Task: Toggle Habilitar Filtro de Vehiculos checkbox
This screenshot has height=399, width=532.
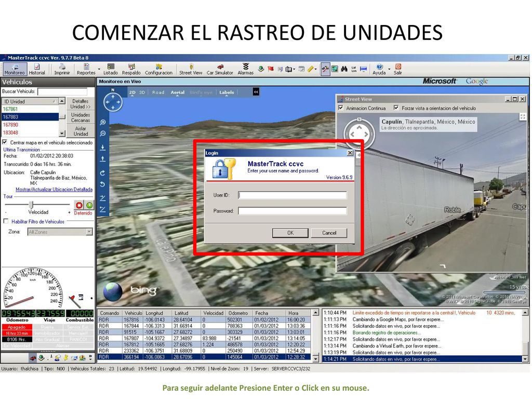Action: pos(6,221)
